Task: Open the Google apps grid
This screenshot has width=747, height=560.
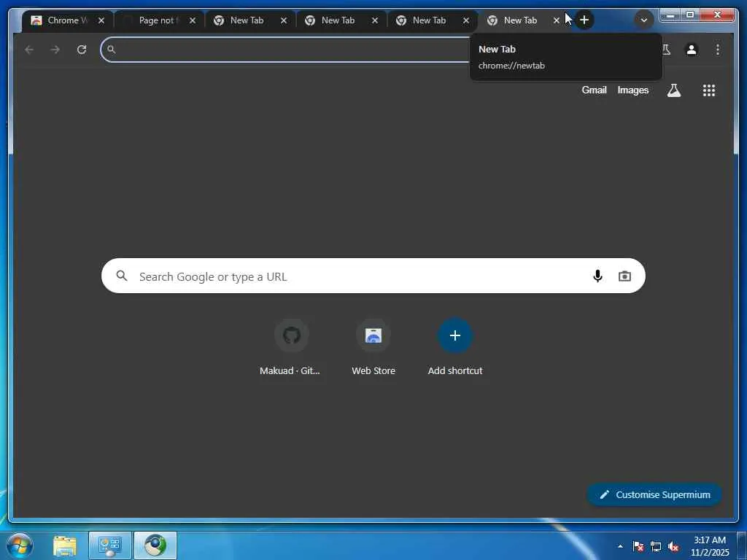Action: 709,90
